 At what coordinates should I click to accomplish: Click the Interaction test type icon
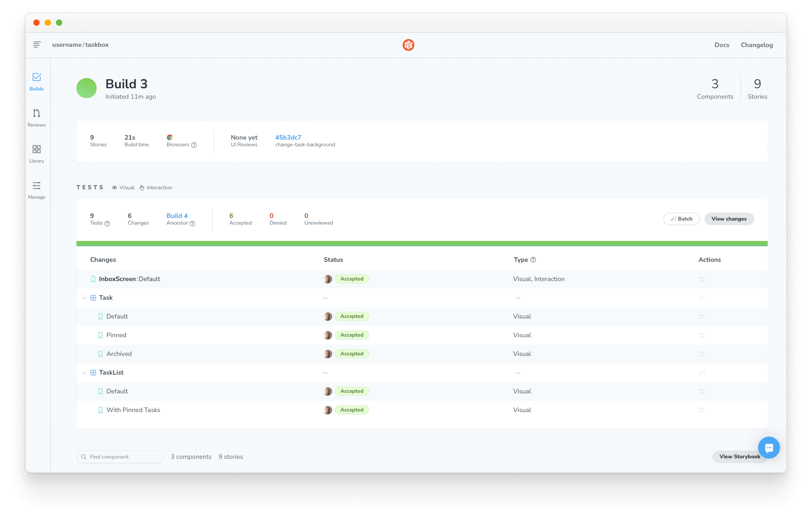pyautogui.click(x=141, y=188)
